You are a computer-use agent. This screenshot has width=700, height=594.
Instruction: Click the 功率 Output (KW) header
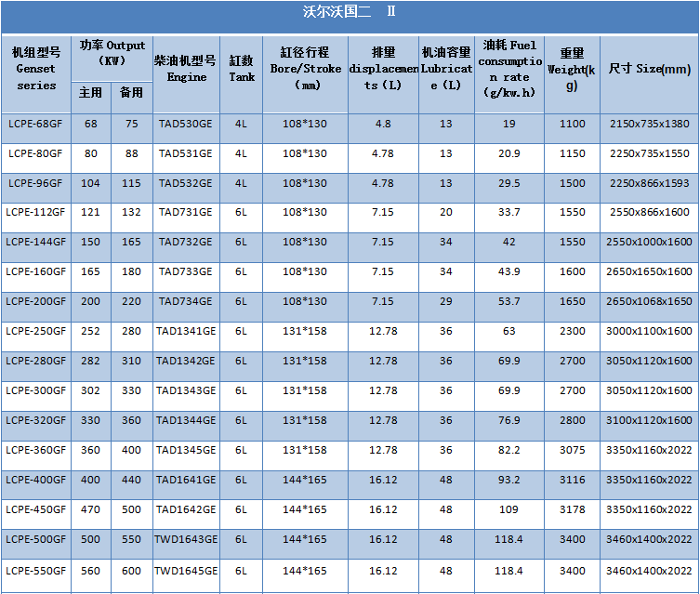(112, 53)
